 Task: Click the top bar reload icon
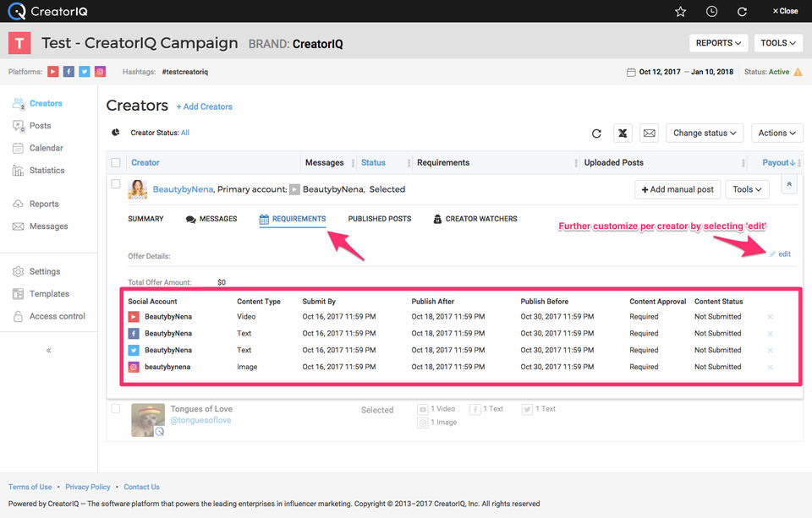pos(742,11)
